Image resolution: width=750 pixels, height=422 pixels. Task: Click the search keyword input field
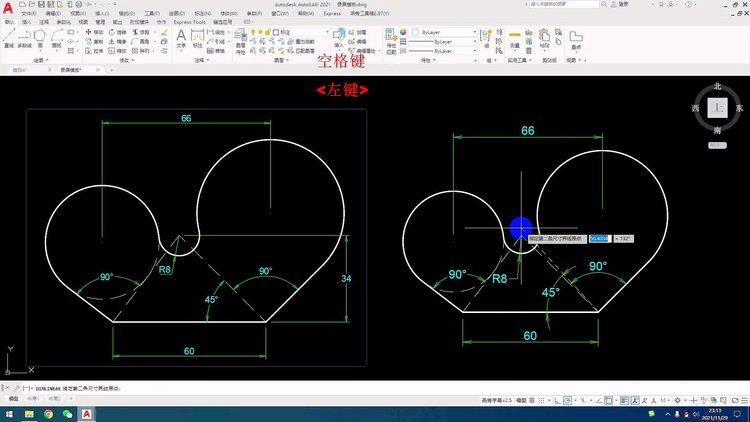563,4
